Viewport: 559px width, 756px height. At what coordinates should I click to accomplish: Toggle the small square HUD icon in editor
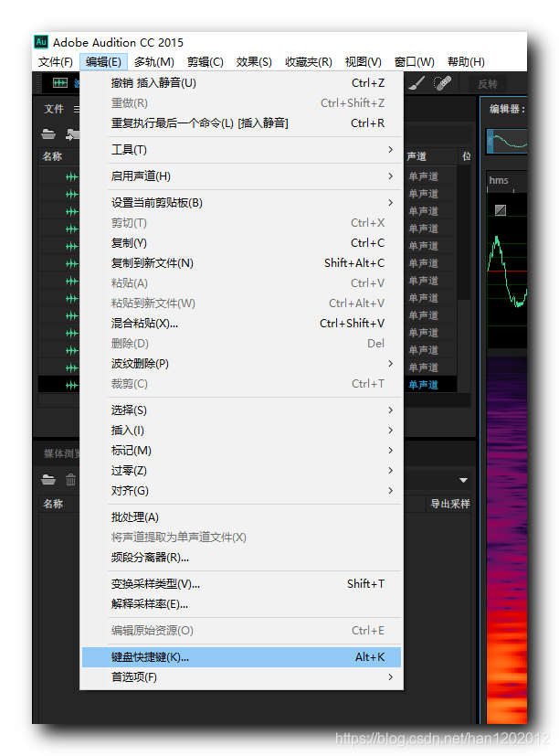[x=501, y=209]
